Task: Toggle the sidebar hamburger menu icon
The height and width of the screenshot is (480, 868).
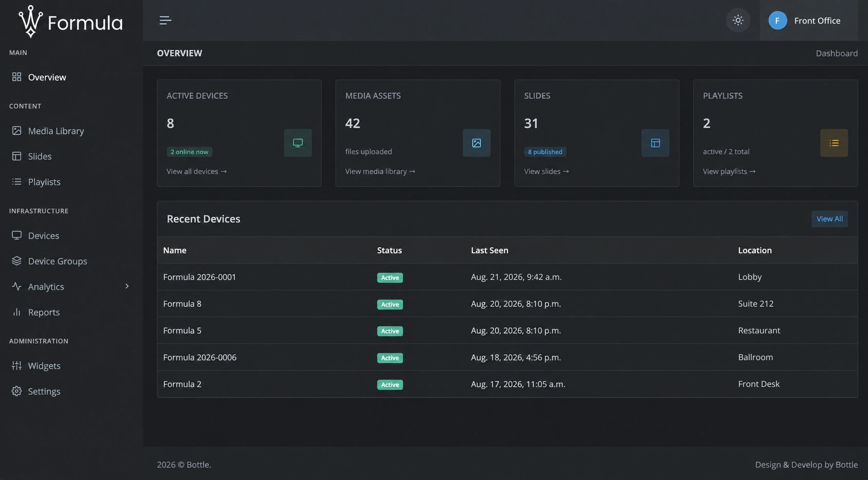Action: point(165,21)
